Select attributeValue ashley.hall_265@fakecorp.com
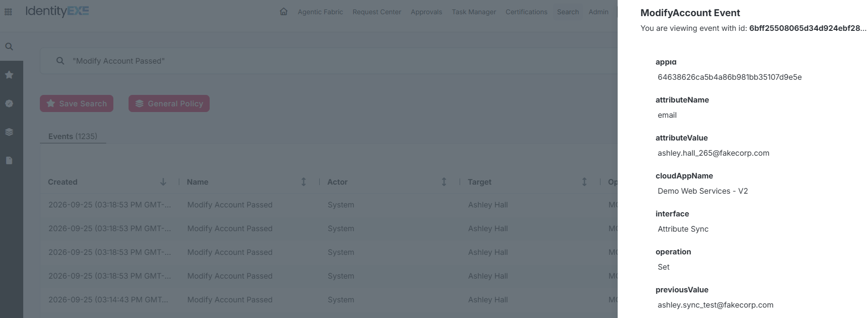Screen dimensions: 868x318 pos(713,153)
